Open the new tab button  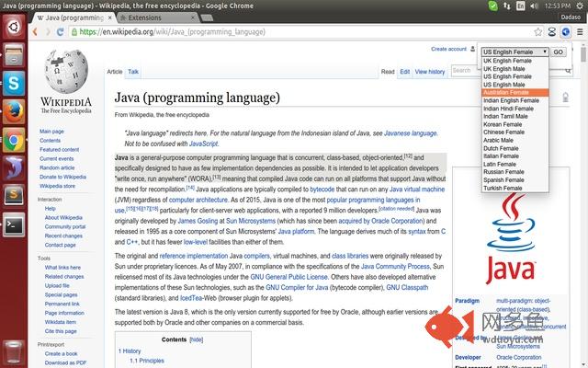point(207,17)
